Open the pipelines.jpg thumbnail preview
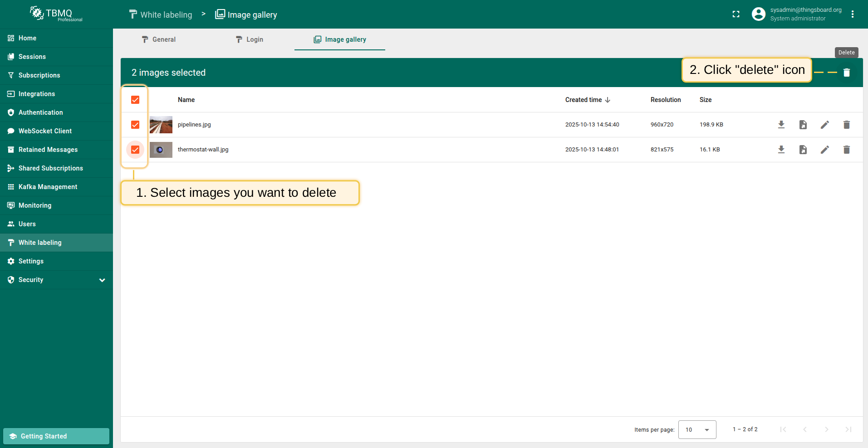This screenshot has width=868, height=448. (161, 125)
